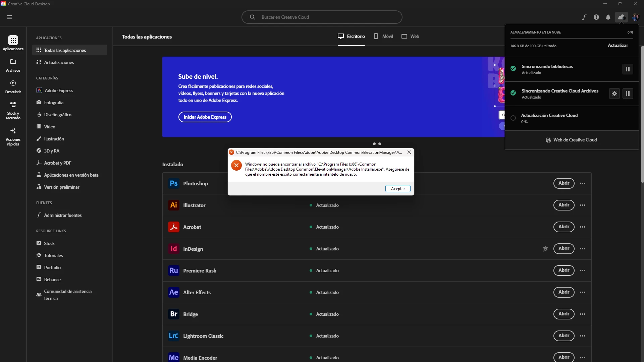This screenshot has width=644, height=362.
Task: Open Creative Cloud Archivos sync settings gear
Action: pyautogui.click(x=614, y=94)
